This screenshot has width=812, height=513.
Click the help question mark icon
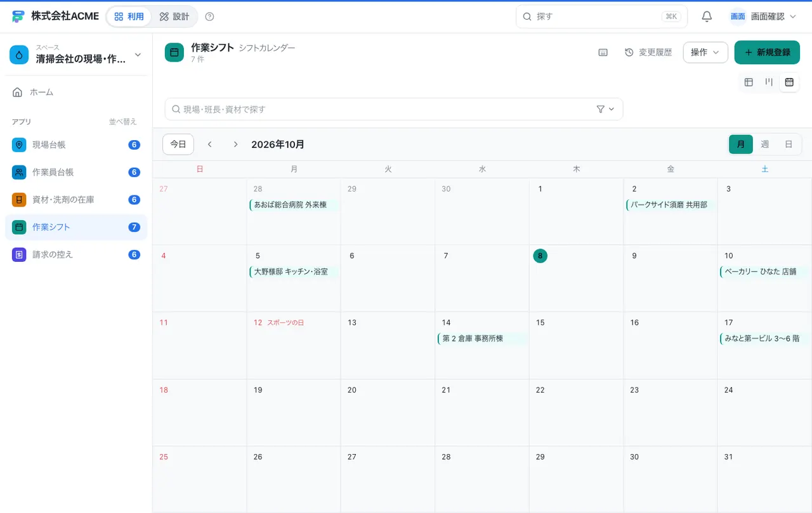(210, 16)
